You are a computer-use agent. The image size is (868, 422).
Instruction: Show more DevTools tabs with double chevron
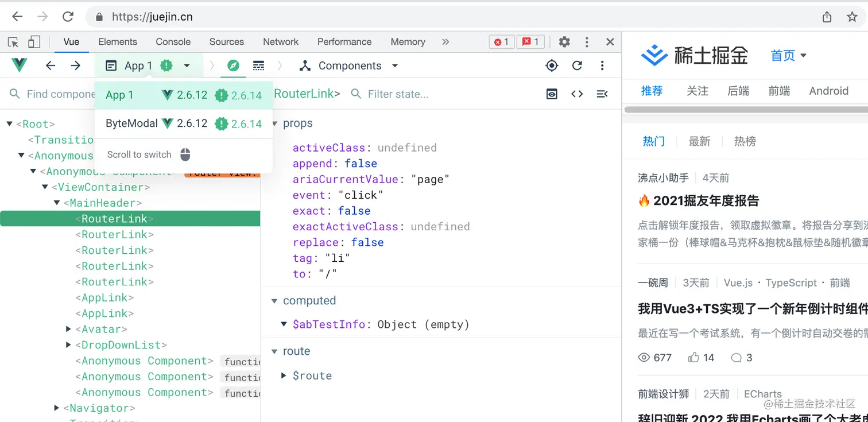click(x=445, y=42)
